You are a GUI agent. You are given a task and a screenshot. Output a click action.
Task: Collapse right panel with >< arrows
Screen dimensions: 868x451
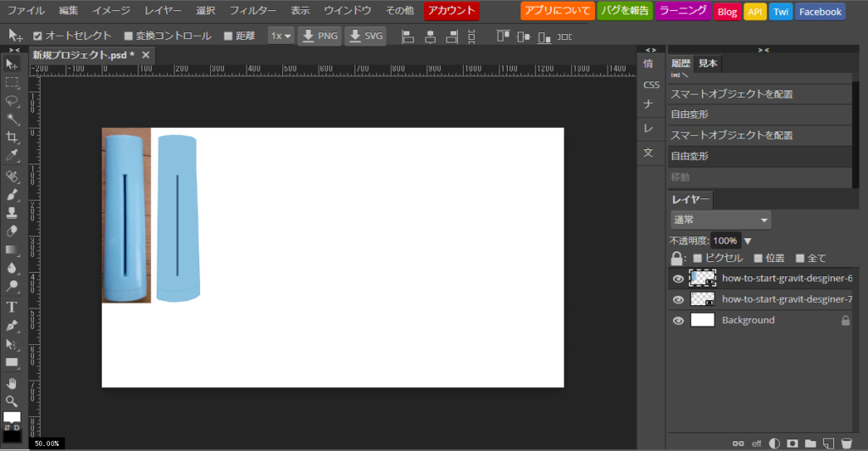click(764, 50)
